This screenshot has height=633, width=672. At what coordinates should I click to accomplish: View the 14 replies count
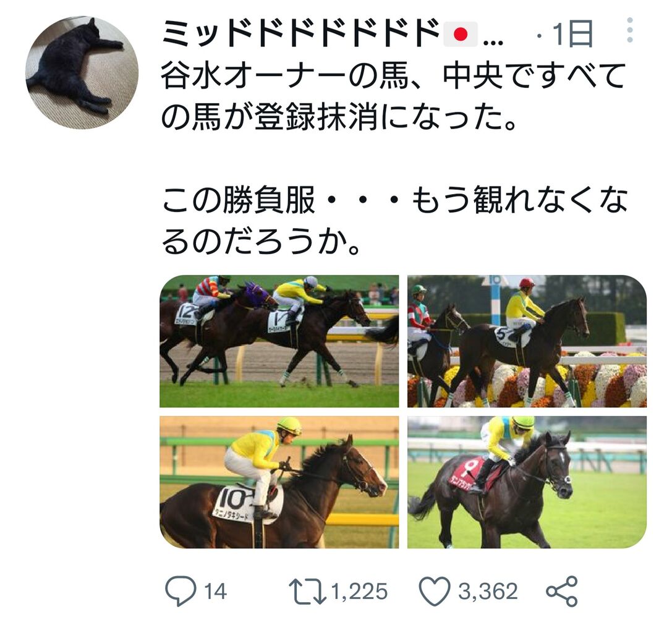point(216,592)
